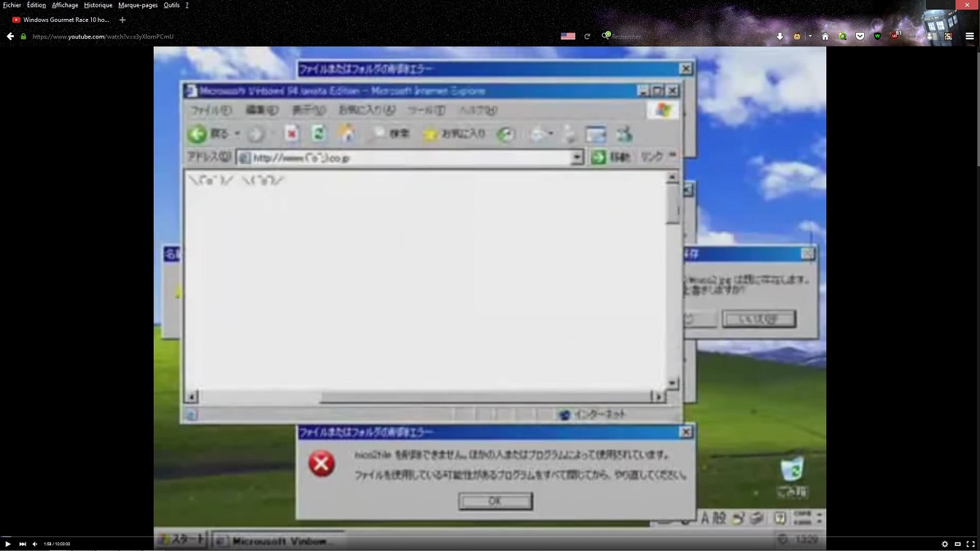The height and width of the screenshot is (551, 980).
Task: Click the magnifier search icon in IE toolbar
Action: tap(378, 134)
